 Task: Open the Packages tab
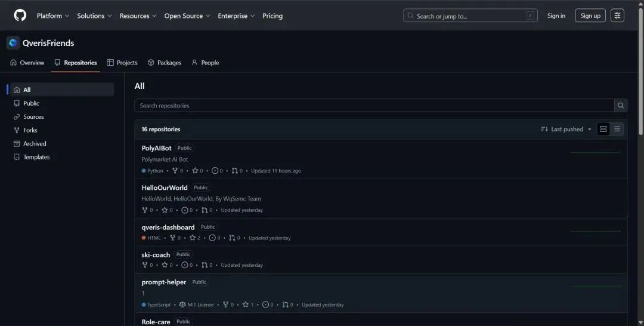165,63
